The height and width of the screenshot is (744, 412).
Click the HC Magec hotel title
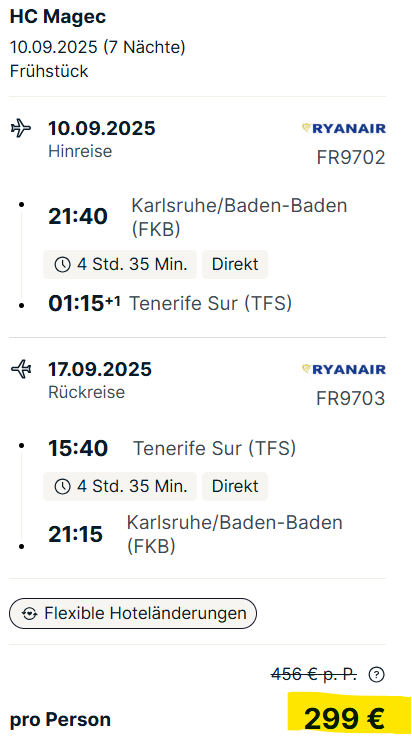58,17
